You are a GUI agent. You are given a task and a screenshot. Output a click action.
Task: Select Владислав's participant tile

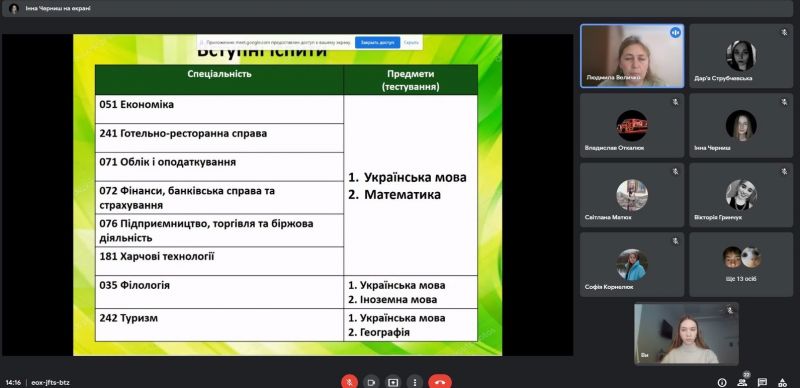pyautogui.click(x=632, y=126)
